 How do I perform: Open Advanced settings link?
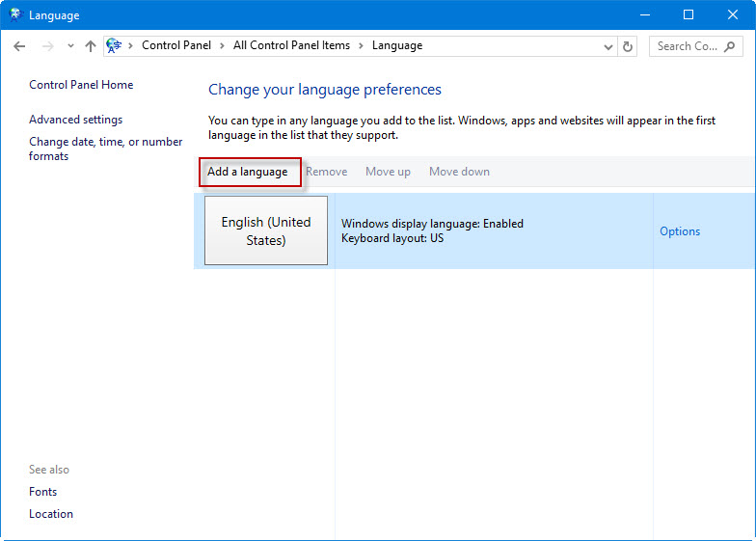[x=75, y=120]
